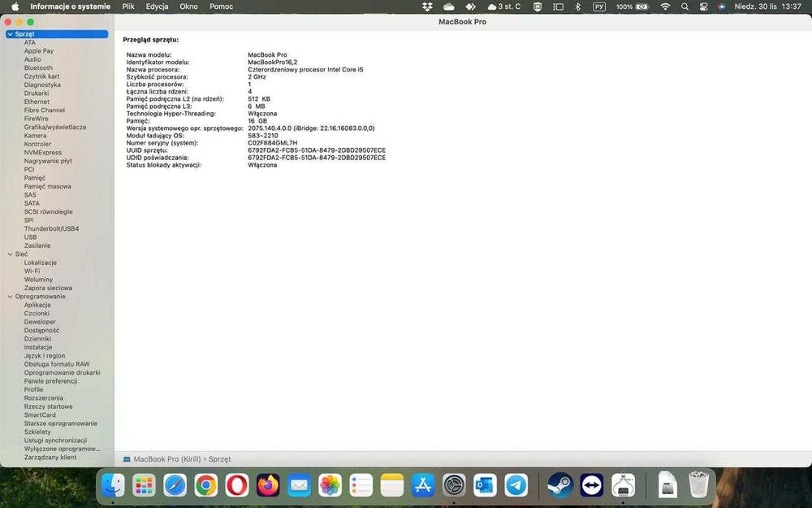Select Ethernet in the sidebar
The width and height of the screenshot is (812, 508).
[37, 102]
